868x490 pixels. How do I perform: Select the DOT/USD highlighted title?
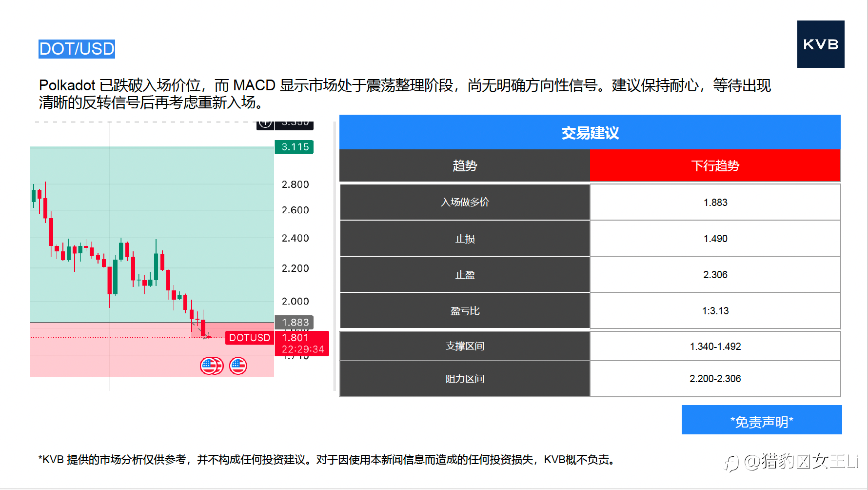[77, 49]
